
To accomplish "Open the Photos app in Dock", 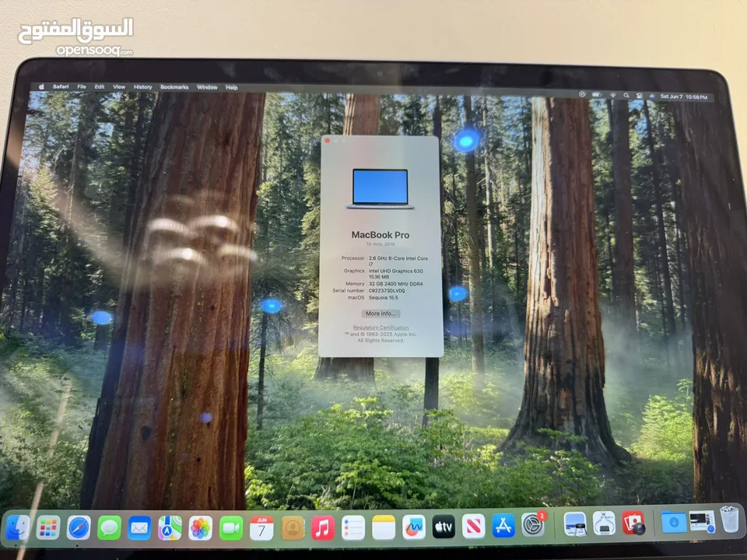I will pos(200,527).
